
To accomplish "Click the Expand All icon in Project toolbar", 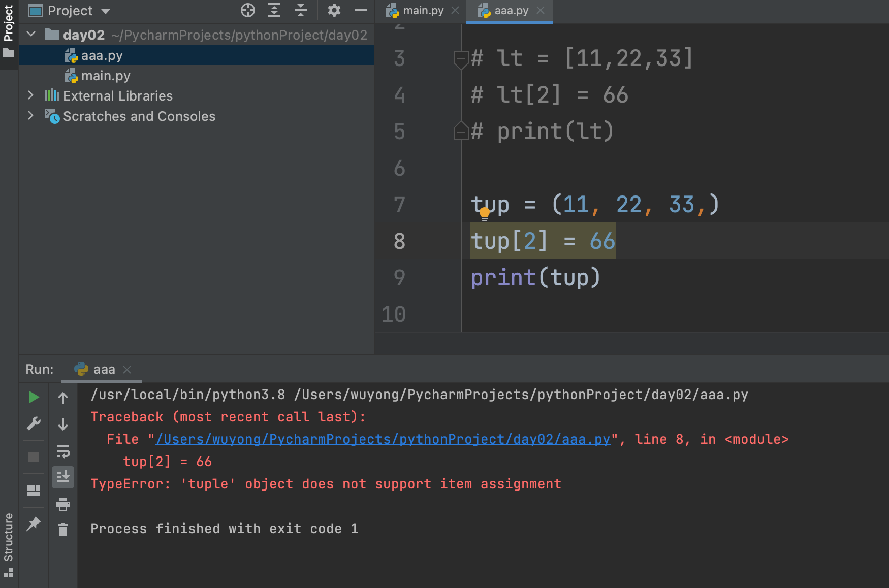I will tap(274, 10).
